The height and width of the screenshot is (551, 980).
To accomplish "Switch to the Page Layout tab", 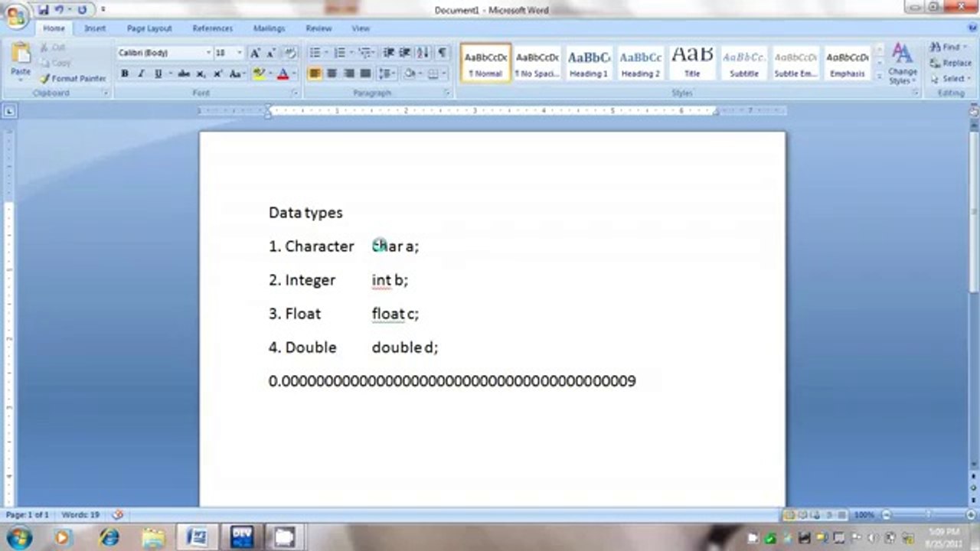I will (x=149, y=28).
